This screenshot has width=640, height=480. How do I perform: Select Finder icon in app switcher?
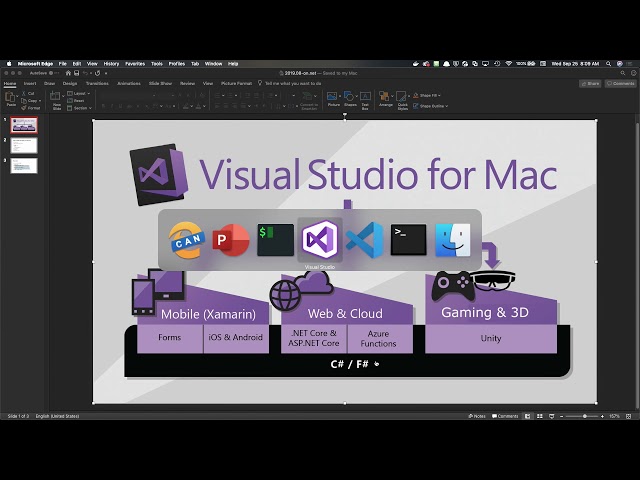(x=453, y=240)
